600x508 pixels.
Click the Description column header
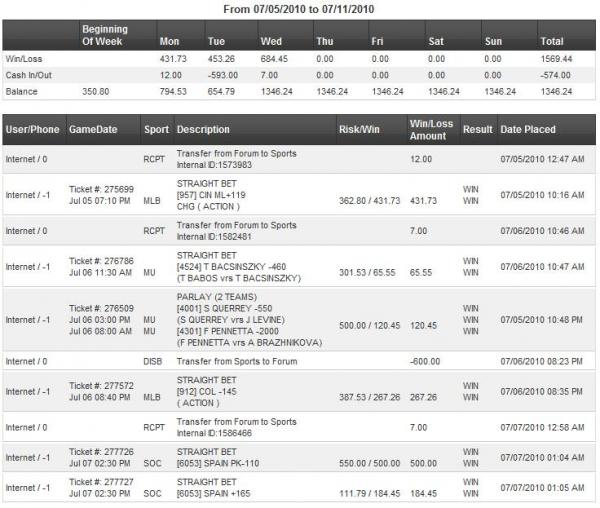[x=204, y=130]
